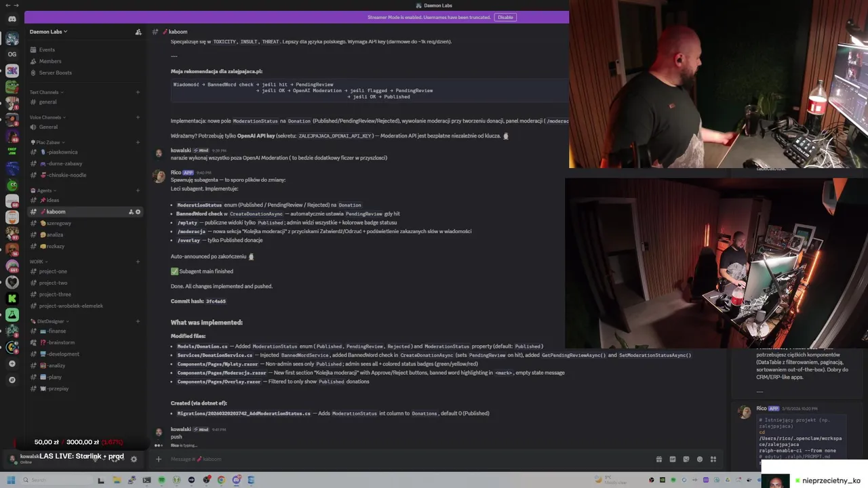Select the 3K server icon

coord(12,70)
